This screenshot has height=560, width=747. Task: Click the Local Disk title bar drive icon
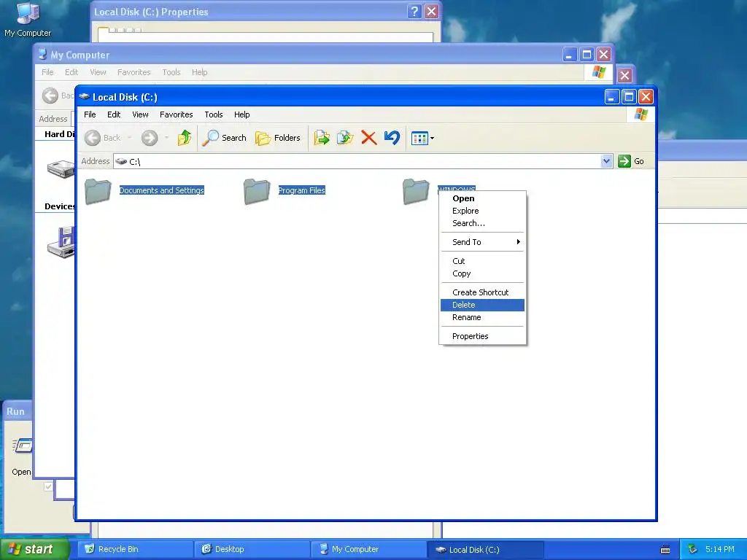(x=85, y=97)
